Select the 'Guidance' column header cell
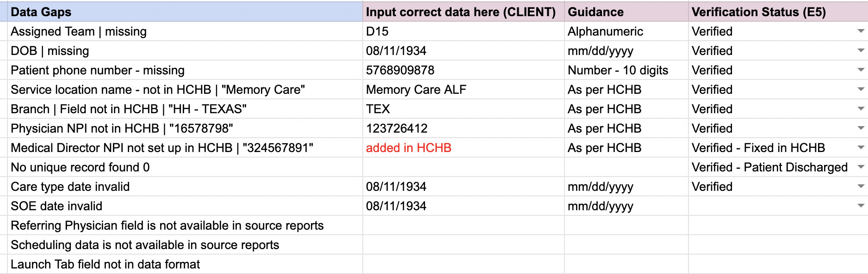 point(626,12)
